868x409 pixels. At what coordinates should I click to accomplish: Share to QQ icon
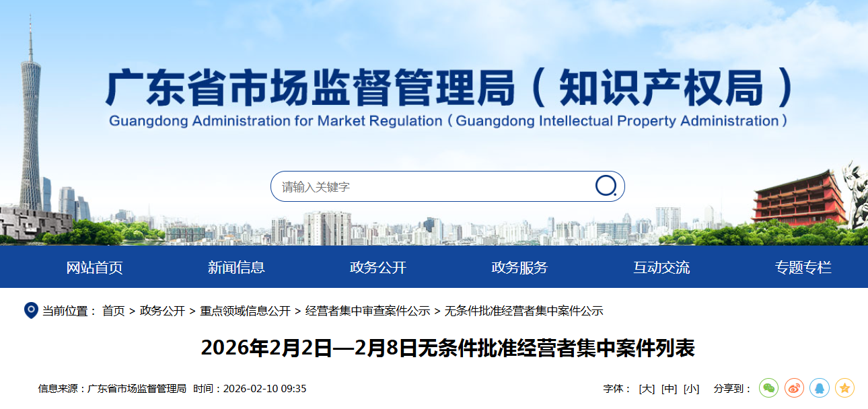820,388
